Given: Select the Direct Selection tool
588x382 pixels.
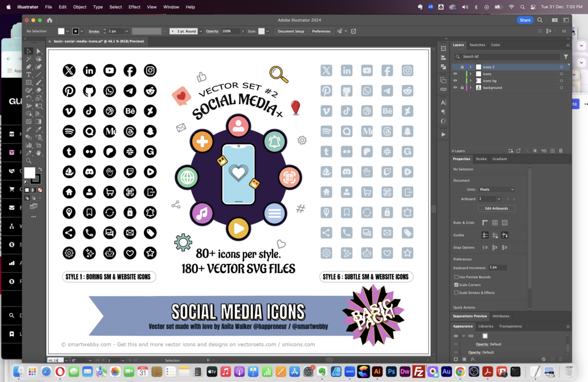Looking at the screenshot, I should pyautogui.click(x=39, y=51).
